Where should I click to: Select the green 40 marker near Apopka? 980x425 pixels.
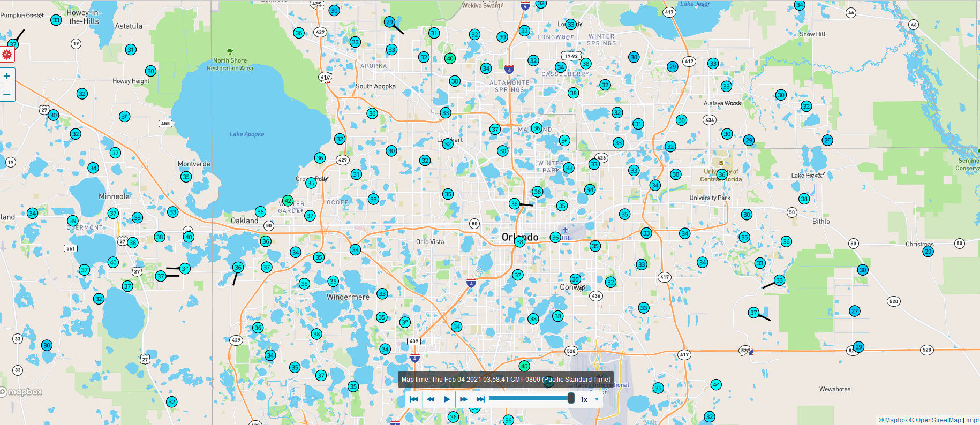pos(450,58)
